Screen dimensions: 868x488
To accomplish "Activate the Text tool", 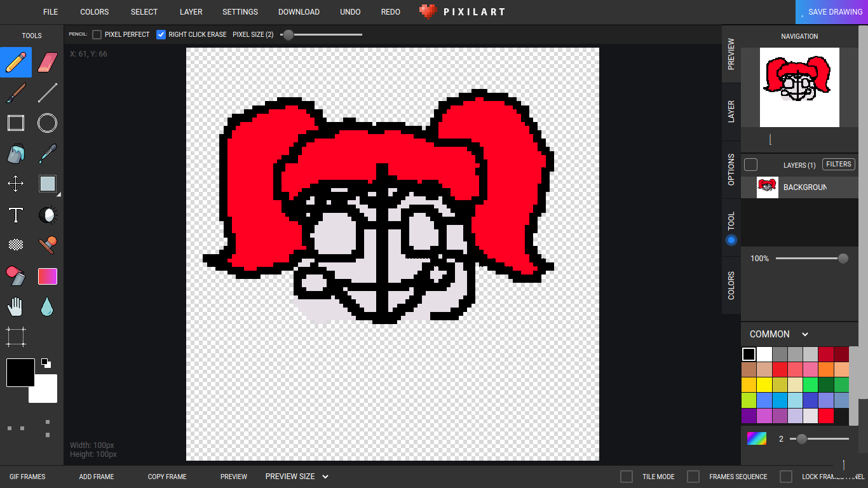I will [x=15, y=215].
